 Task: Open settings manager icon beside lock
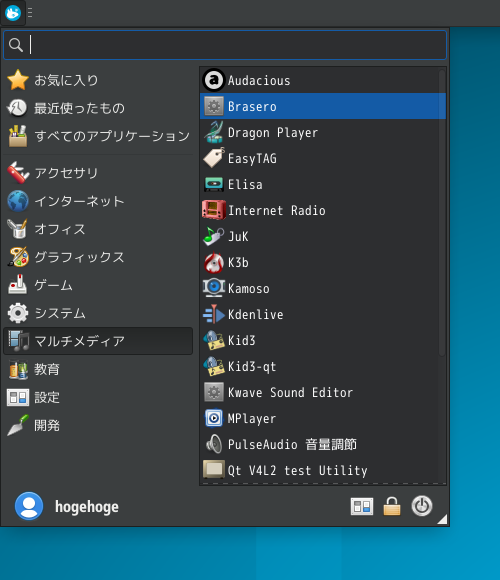(362, 506)
